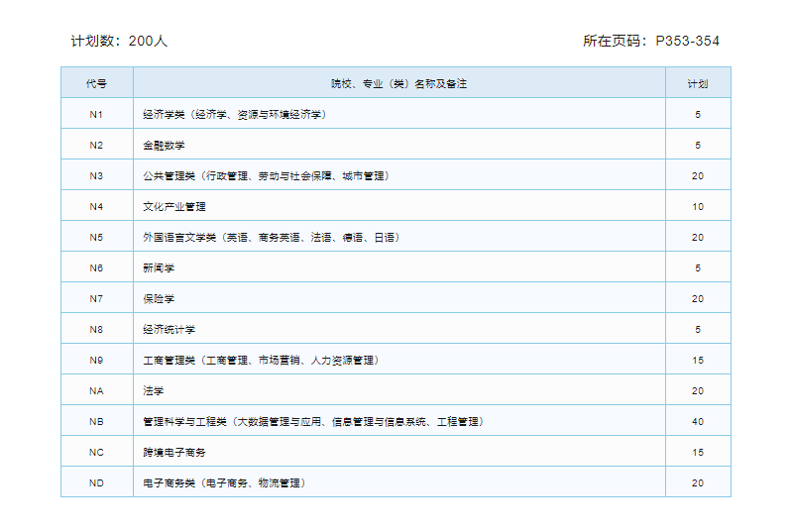792x532 pixels.
Task: Click the 文化产业管理 major name
Action: point(174,207)
